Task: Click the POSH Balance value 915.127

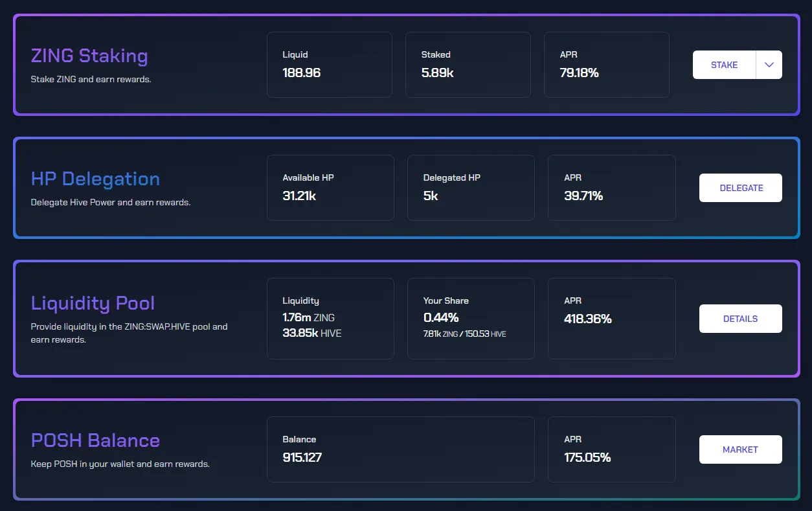Action: (x=302, y=457)
